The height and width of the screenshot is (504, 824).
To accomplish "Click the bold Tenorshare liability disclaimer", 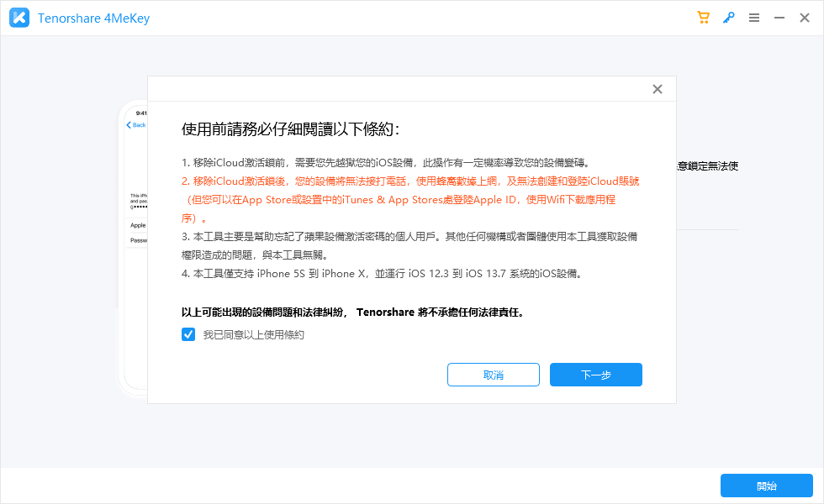I will click(x=352, y=312).
